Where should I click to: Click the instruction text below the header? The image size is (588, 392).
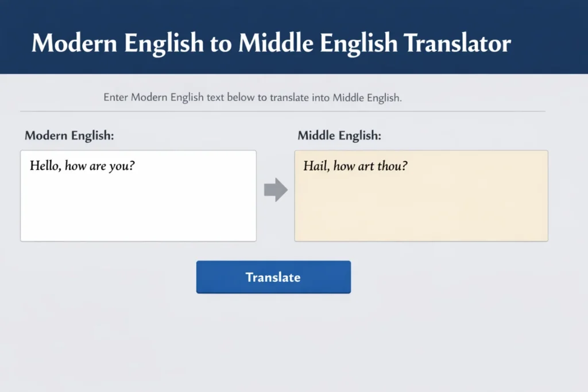click(252, 98)
